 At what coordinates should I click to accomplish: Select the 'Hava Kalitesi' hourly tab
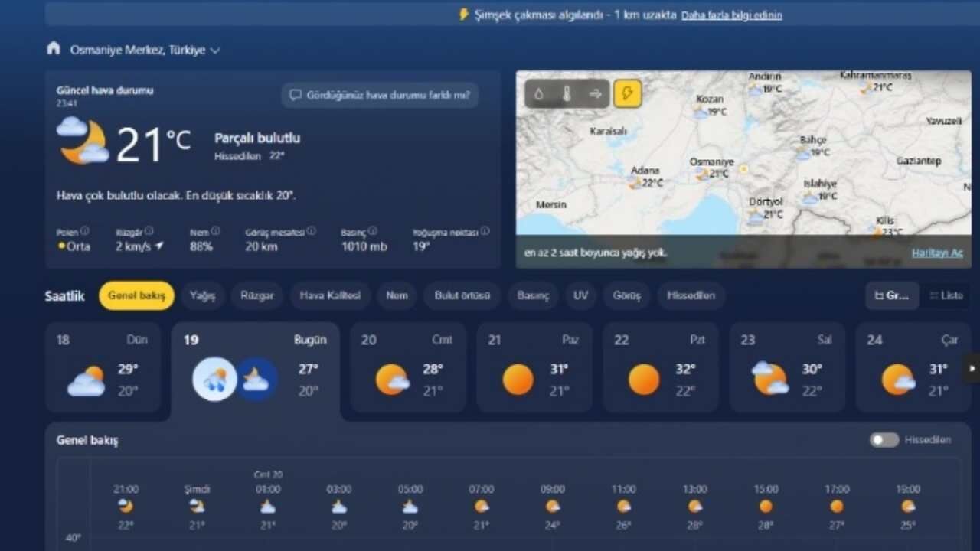click(330, 295)
